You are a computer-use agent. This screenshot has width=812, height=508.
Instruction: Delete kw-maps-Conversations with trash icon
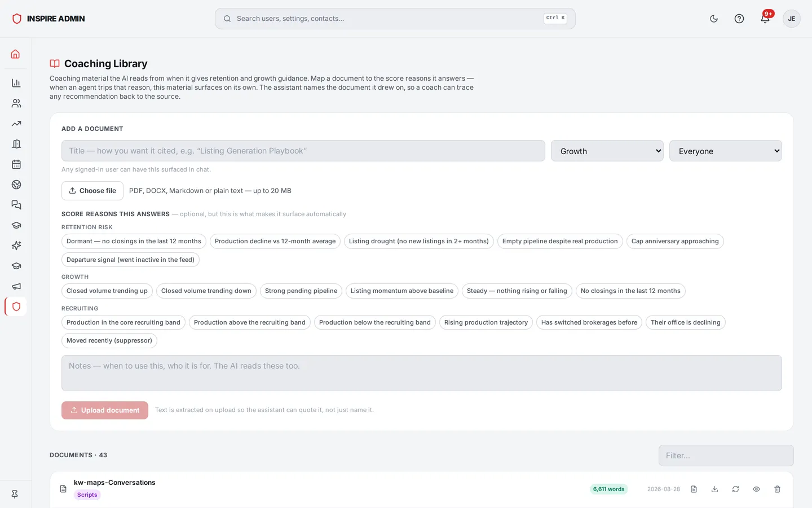coord(777,489)
